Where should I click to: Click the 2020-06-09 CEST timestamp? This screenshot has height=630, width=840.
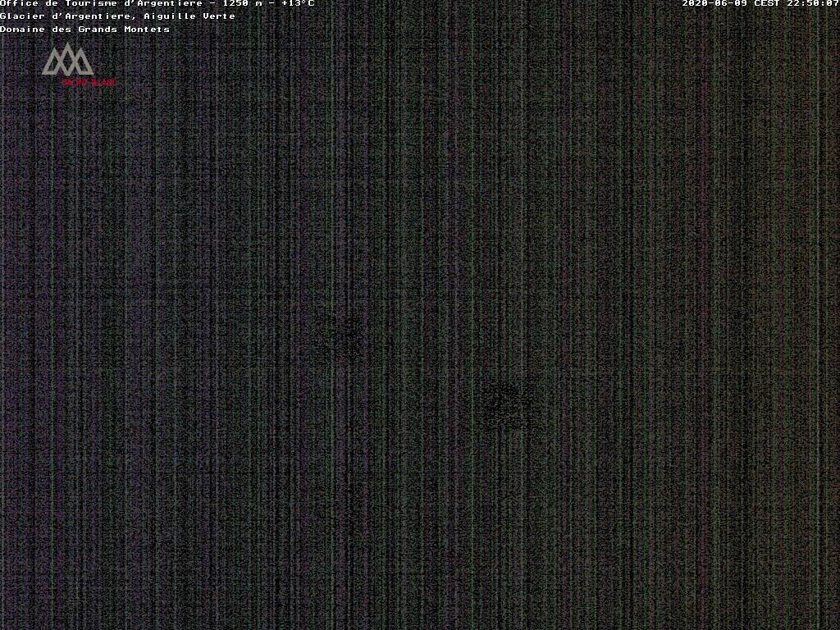tap(760, 3)
